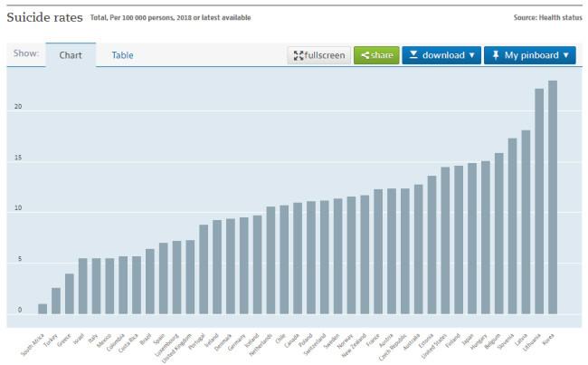Select the bar for Turkey

pyautogui.click(x=56, y=301)
